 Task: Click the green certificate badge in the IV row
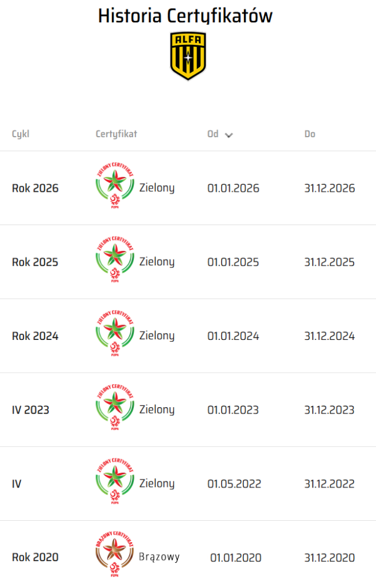click(115, 483)
